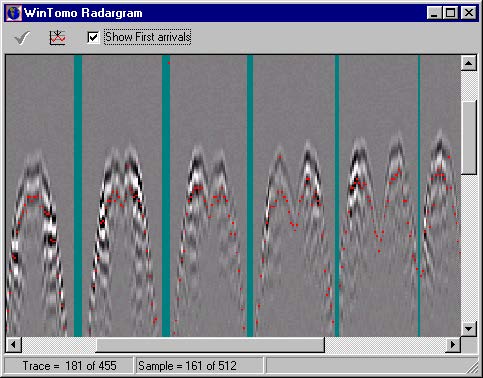Screen dimensions: 483x378
Task: Click the checkmark accept icon in toolbar
Action: (22, 38)
